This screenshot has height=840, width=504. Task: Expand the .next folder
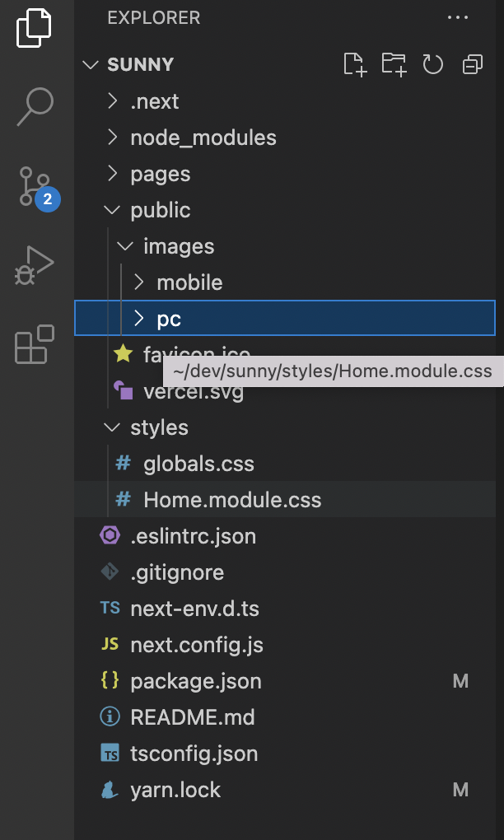point(155,101)
